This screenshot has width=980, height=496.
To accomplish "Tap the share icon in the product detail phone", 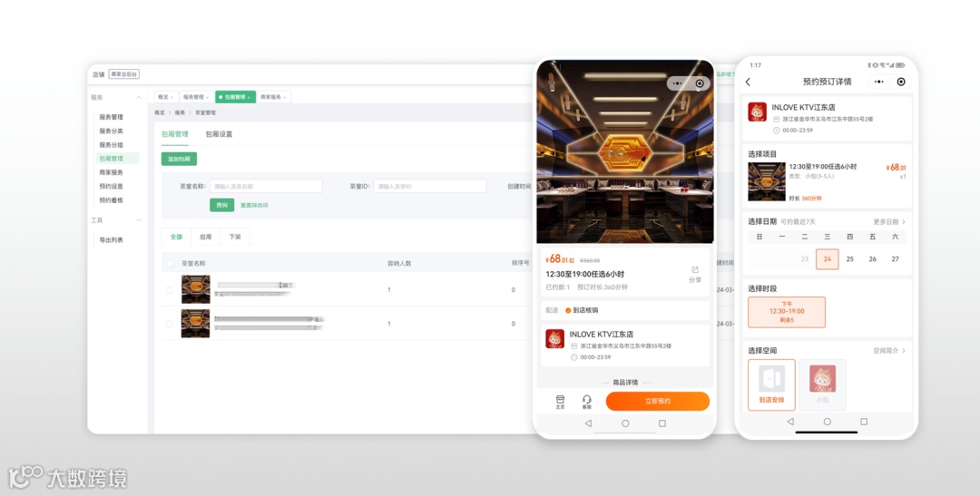I will click(x=695, y=270).
